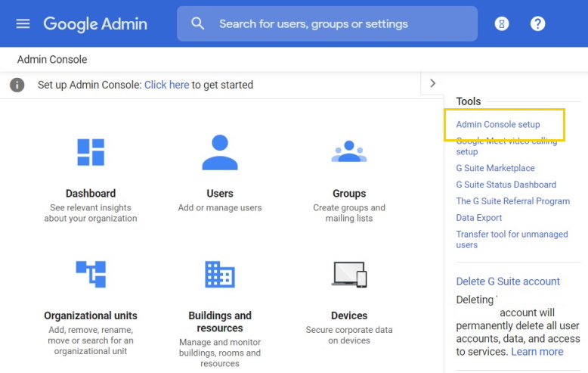
Task: Focus the search users, groups or settings field
Action: 327,23
